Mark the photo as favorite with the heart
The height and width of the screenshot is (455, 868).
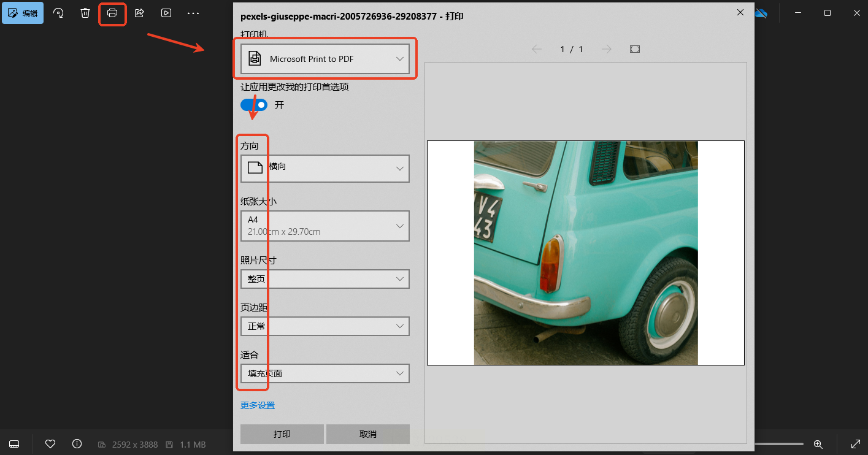51,444
